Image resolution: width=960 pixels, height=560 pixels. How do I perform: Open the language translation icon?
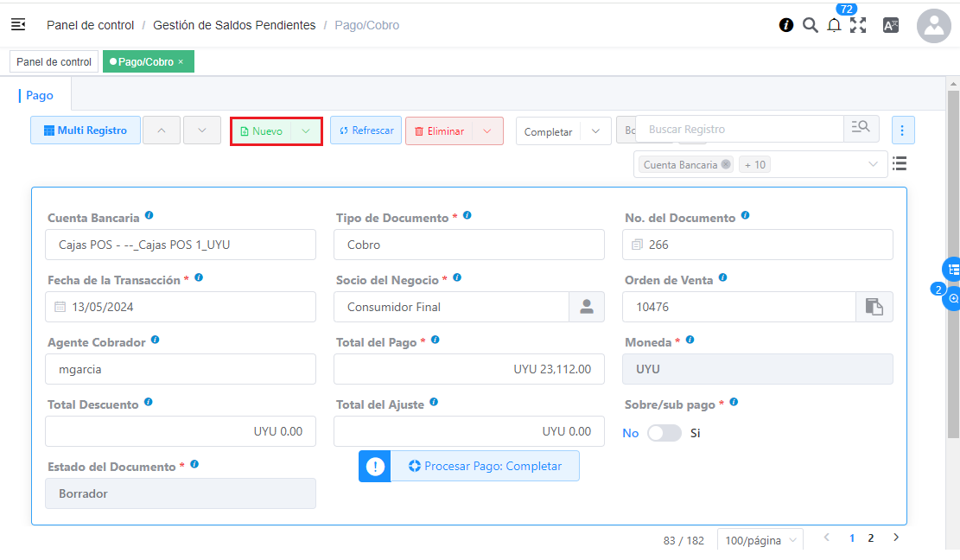coord(891,25)
